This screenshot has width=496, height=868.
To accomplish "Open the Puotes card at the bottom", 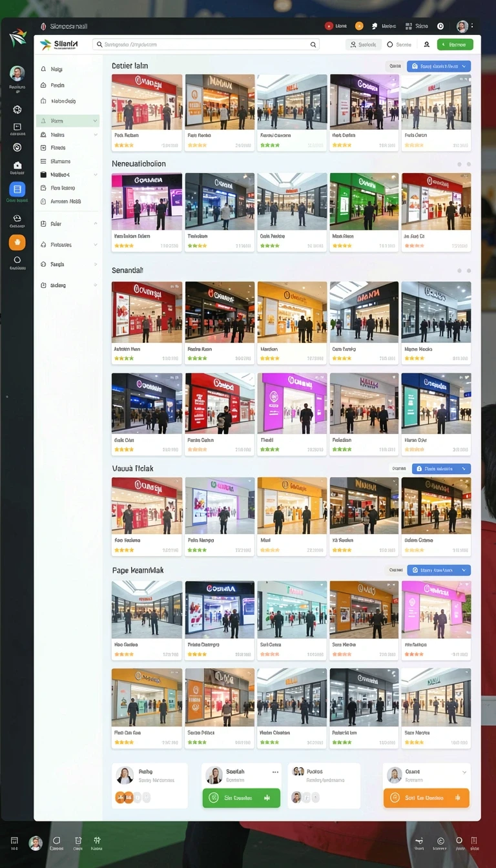I will pyautogui.click(x=324, y=785).
